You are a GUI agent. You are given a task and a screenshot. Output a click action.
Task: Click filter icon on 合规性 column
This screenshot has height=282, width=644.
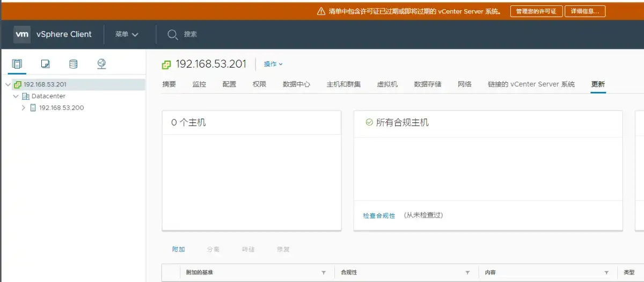pos(467,273)
